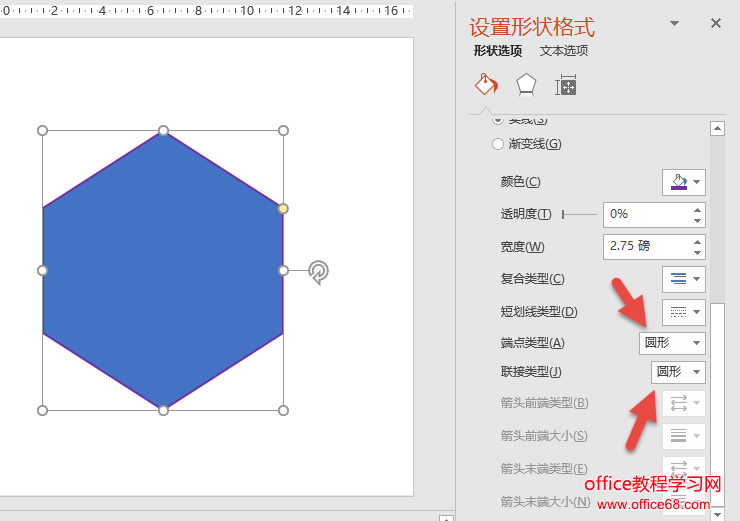The width and height of the screenshot is (740, 521).
Task: Close the Format Shape pane
Action: pos(716,23)
